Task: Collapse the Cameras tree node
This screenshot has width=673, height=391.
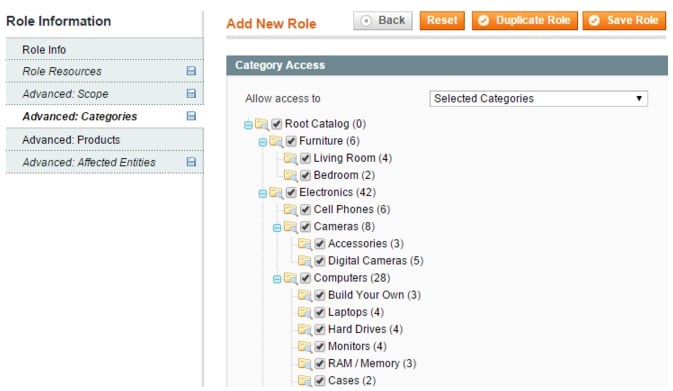Action: [277, 228]
